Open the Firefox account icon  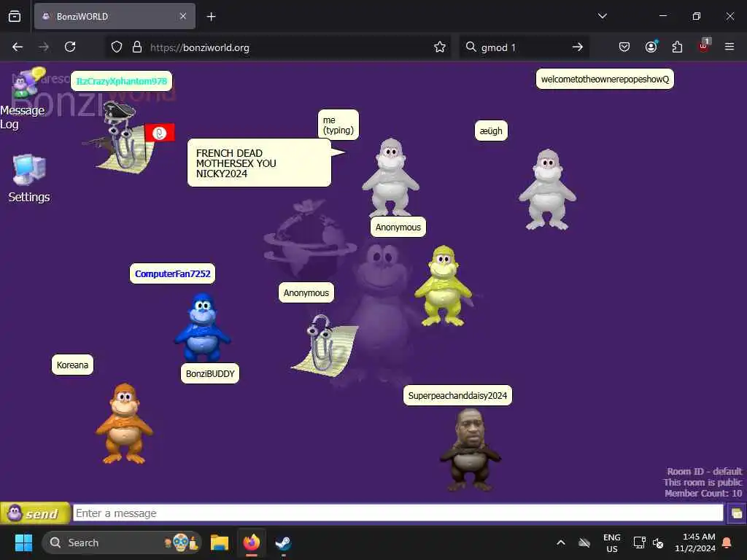[651, 47]
